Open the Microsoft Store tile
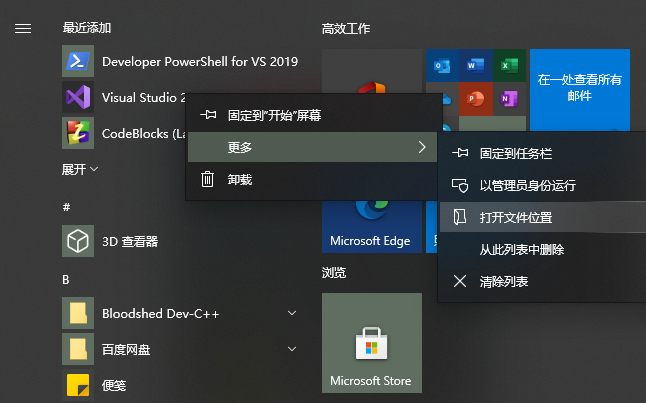 point(372,343)
